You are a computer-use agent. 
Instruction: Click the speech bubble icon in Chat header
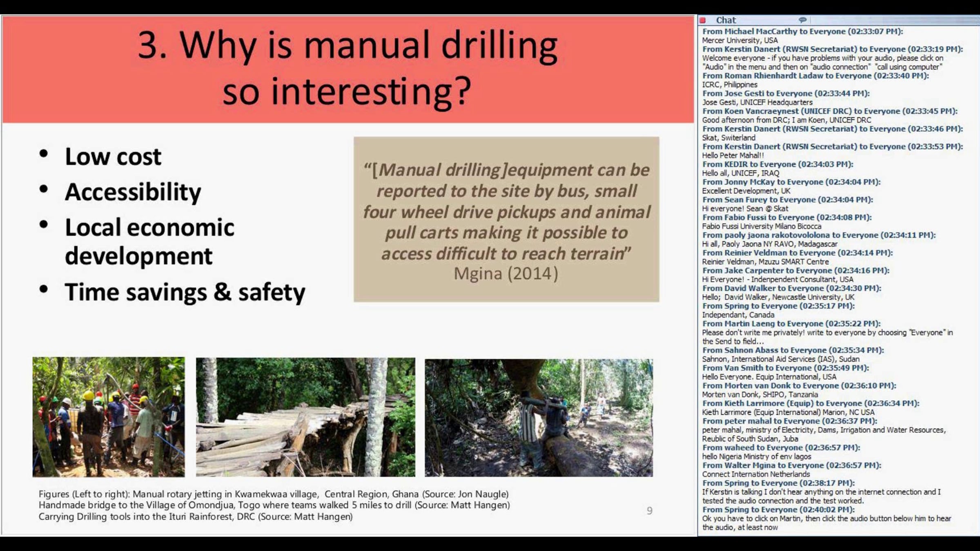pyautogui.click(x=802, y=20)
